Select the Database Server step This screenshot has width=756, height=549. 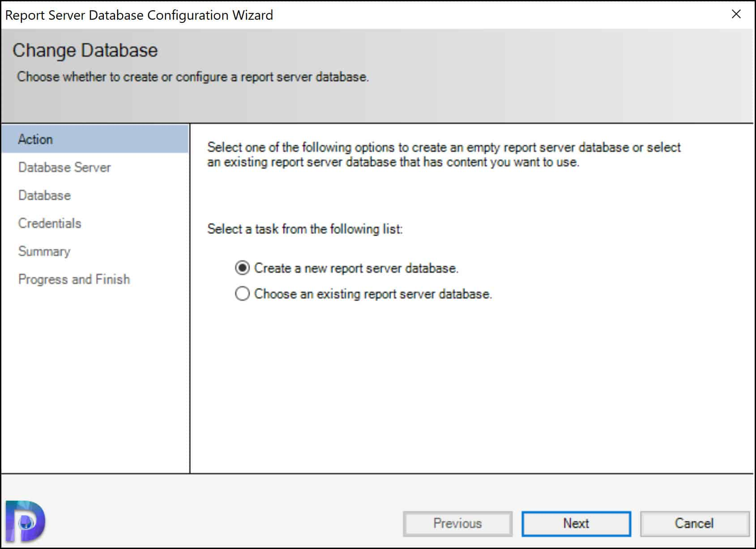point(64,167)
